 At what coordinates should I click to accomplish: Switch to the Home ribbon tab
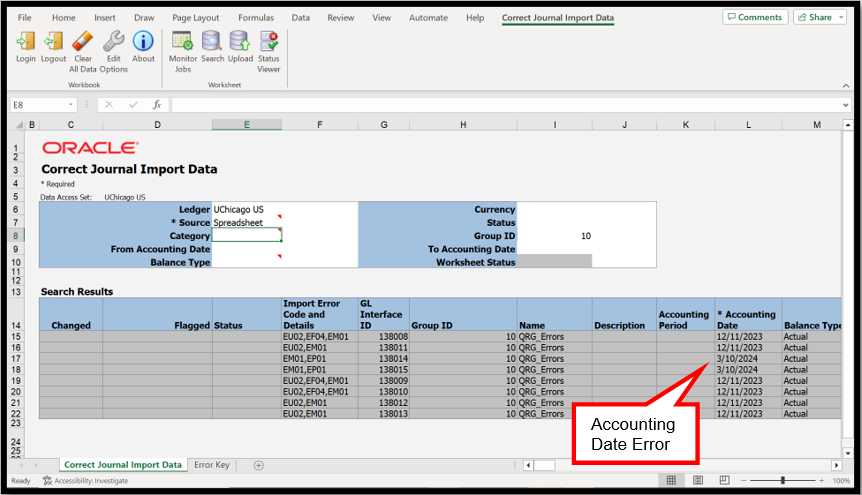pos(64,18)
